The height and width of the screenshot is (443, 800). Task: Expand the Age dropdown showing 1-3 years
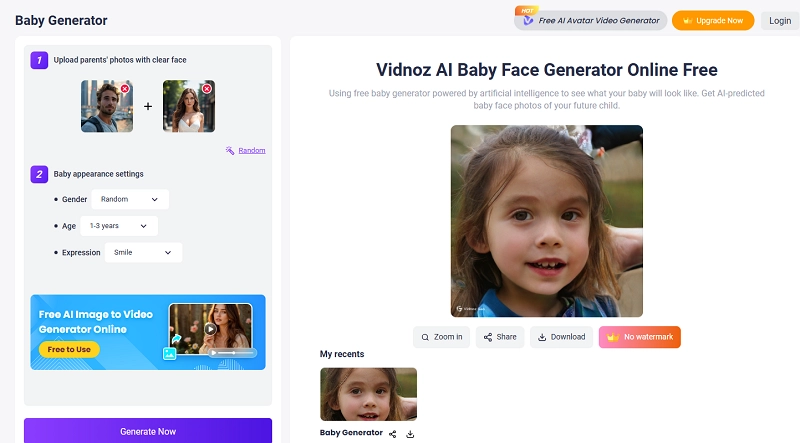click(119, 226)
